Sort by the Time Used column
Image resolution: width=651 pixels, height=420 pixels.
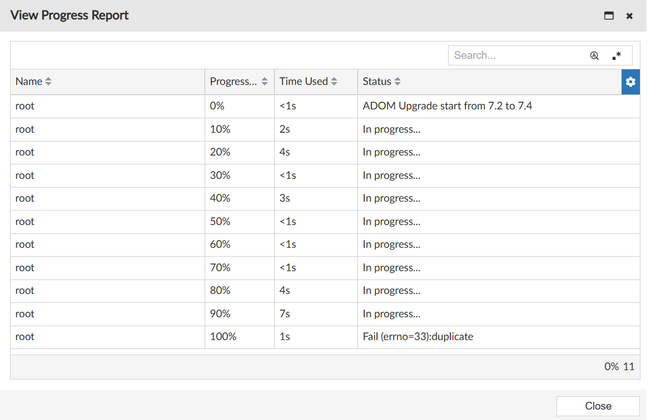pyautogui.click(x=334, y=82)
